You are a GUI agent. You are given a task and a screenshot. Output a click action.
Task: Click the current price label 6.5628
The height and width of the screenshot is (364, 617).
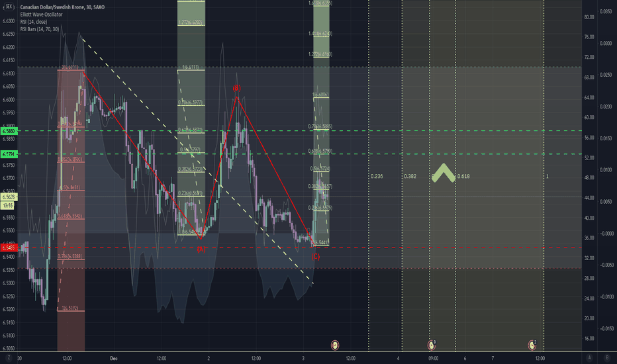click(x=9, y=197)
